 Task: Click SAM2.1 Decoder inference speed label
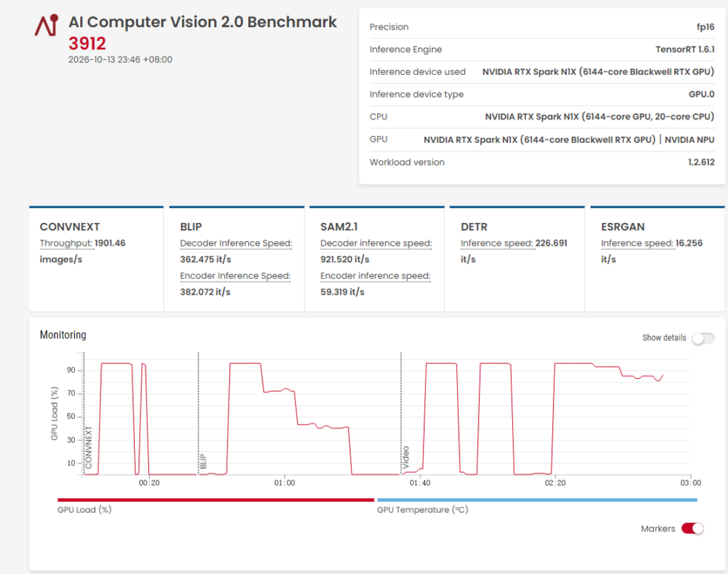376,243
